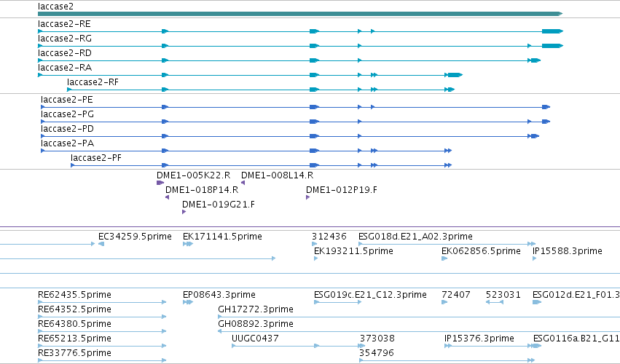Click the DME1-018P14.R arrow marker
This screenshot has height=364, width=620.
tap(168, 197)
